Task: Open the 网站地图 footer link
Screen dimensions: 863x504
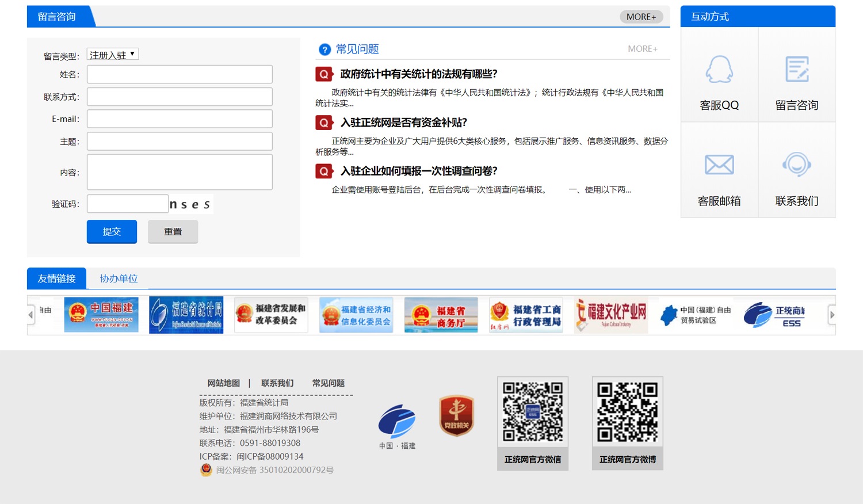Action: [x=223, y=383]
